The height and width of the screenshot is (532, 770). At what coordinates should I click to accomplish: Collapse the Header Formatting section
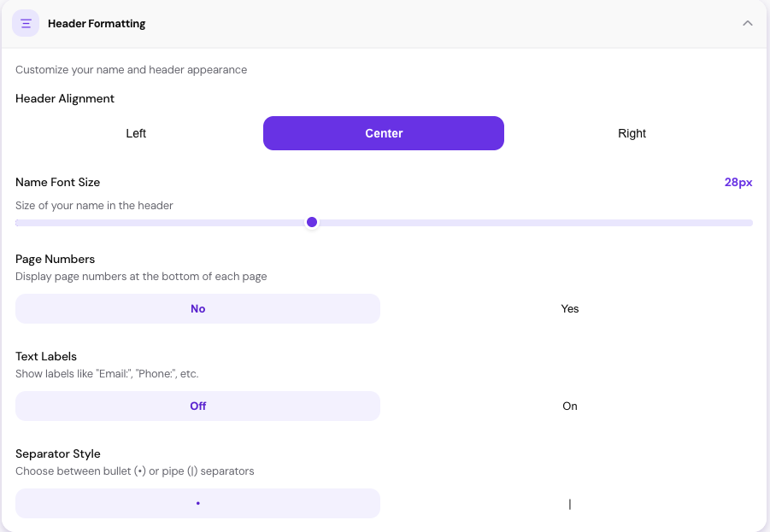pyautogui.click(x=746, y=23)
